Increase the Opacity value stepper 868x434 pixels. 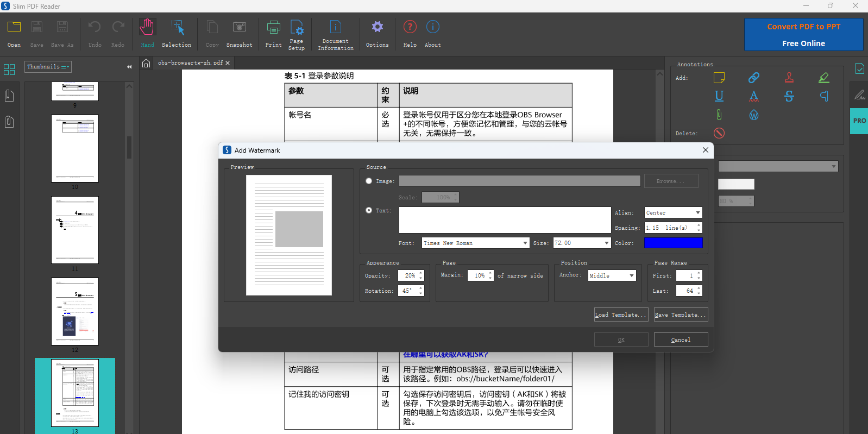pos(421,273)
